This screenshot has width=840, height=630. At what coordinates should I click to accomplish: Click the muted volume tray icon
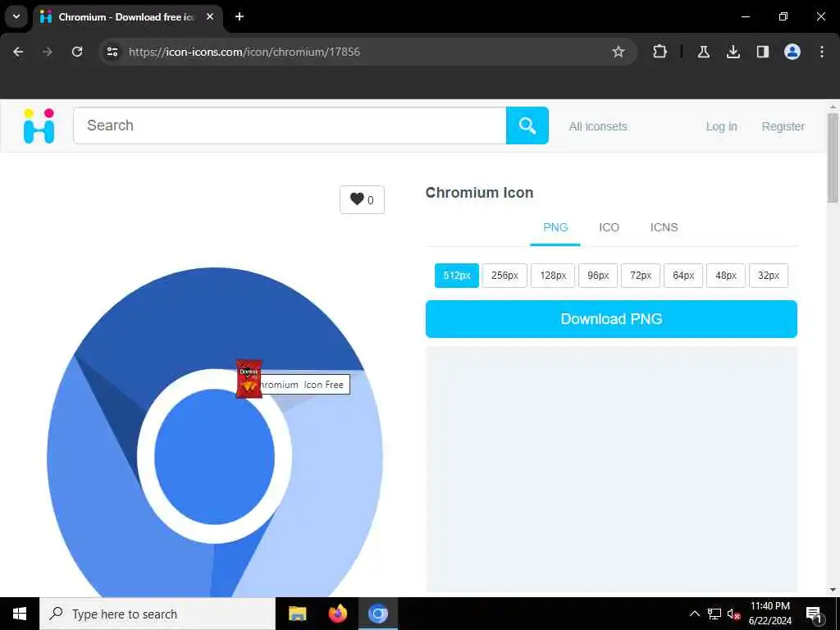coord(734,614)
